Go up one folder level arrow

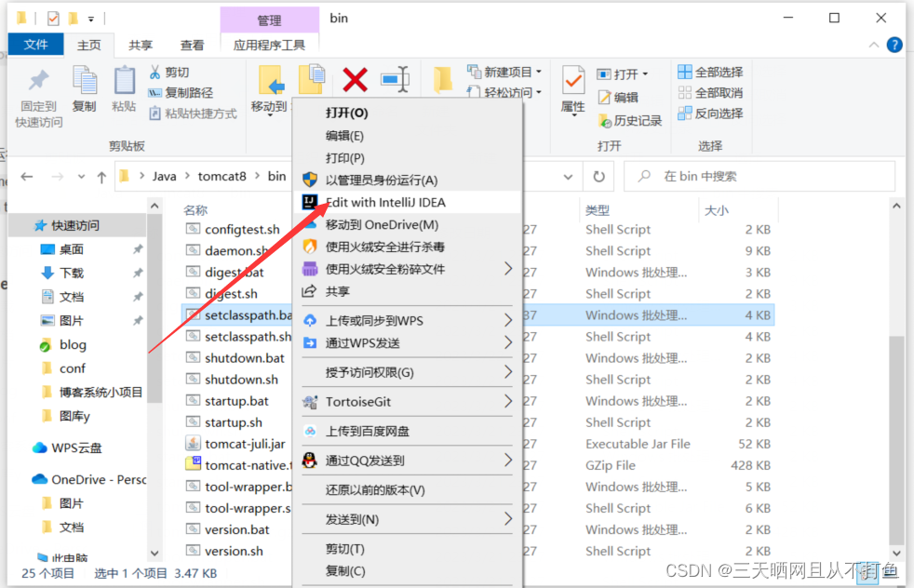coord(101,177)
